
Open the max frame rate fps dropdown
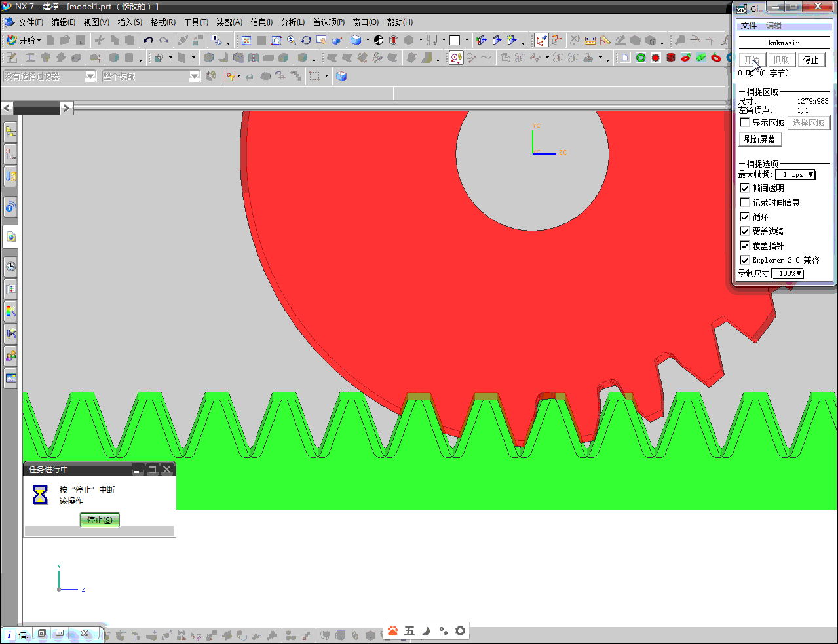795,174
